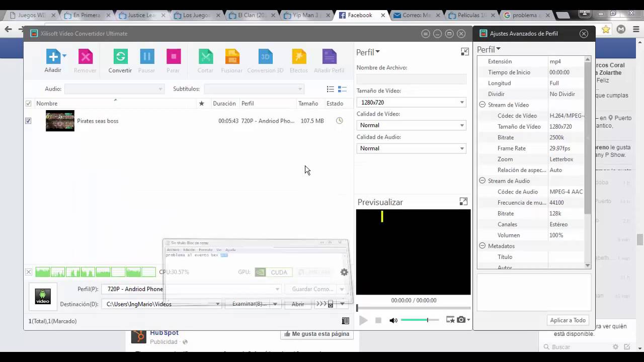This screenshot has height=362, width=644.
Task: Click the clip bookmark icon in preview controls
Action: click(x=450, y=320)
